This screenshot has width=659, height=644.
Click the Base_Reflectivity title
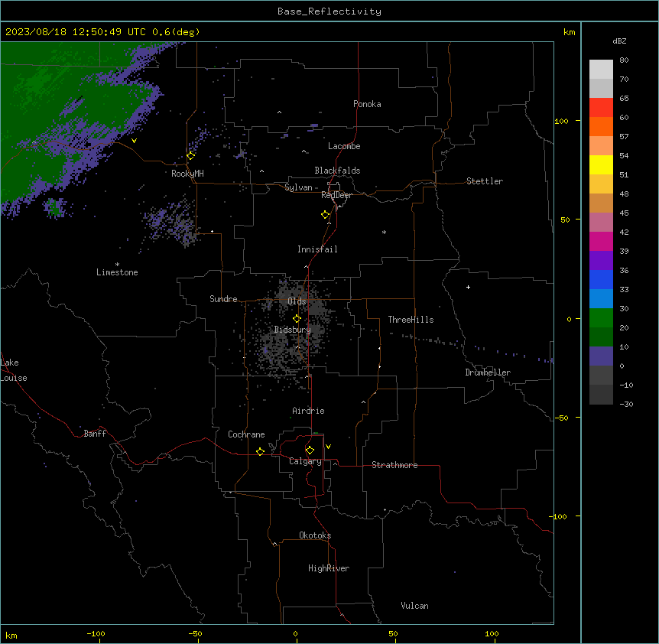[x=329, y=11]
